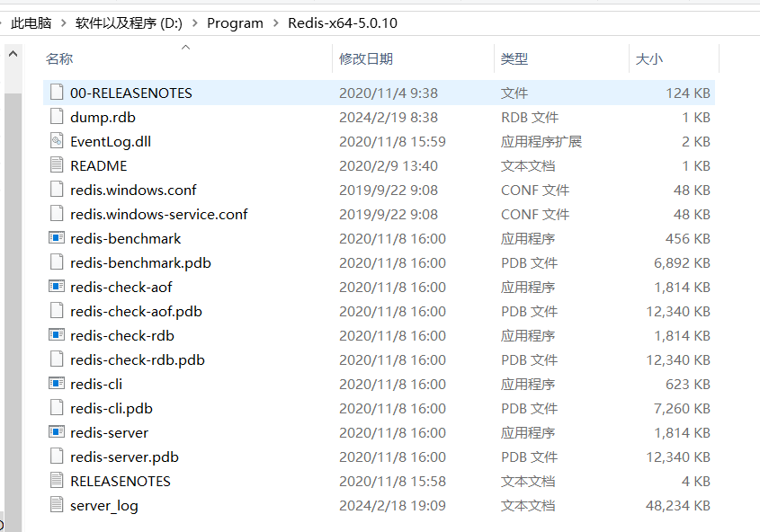This screenshot has height=532, width=760.
Task: Select the redis.windows.conf file name
Action: point(133,190)
